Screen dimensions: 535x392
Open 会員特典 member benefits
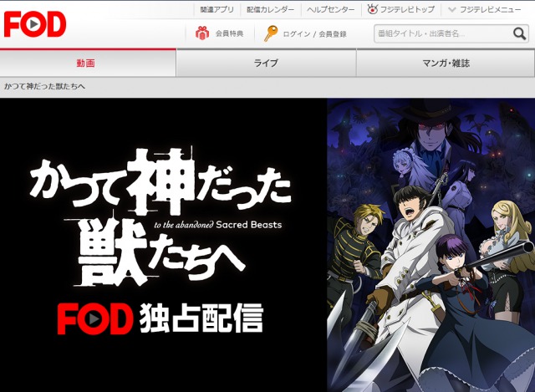click(229, 33)
